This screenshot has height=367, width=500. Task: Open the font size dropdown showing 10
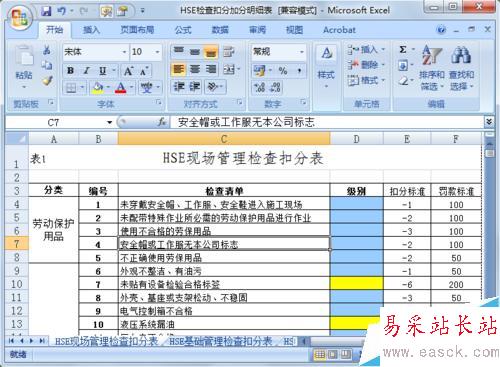tap(157, 52)
